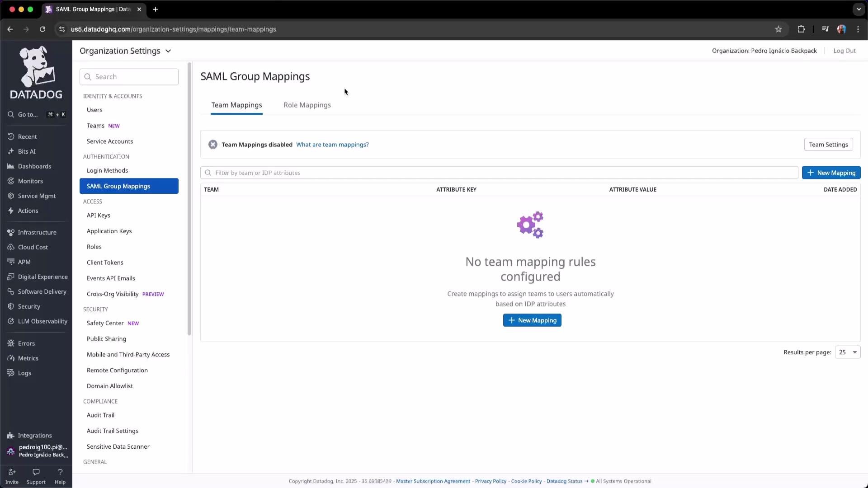The height and width of the screenshot is (488, 868).
Task: Open browser extensions puzzle icon
Action: [801, 29]
